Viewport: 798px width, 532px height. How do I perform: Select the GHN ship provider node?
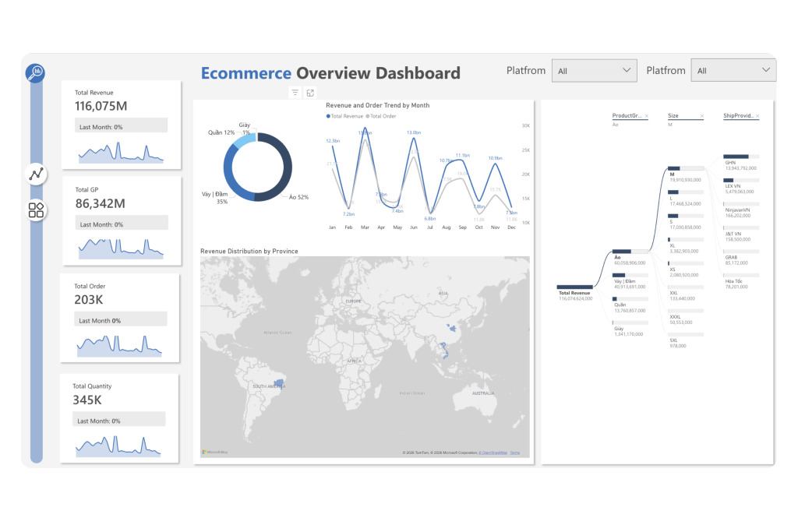click(x=736, y=157)
